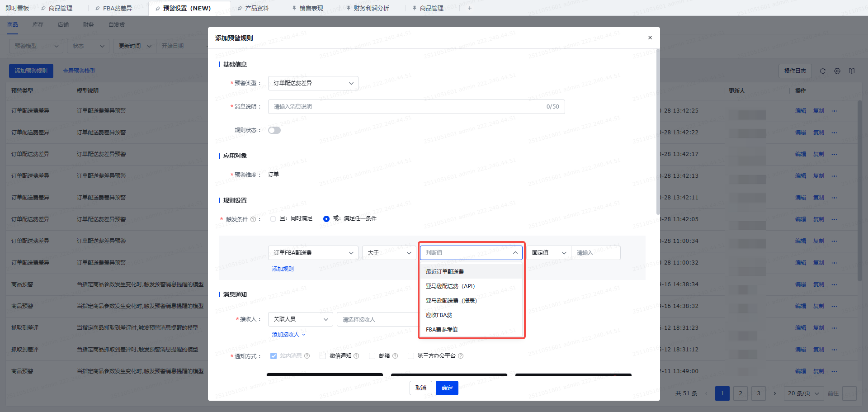This screenshot has height=412, width=868.
Task: Collapse the 判断值 dropdown
Action: 471,253
